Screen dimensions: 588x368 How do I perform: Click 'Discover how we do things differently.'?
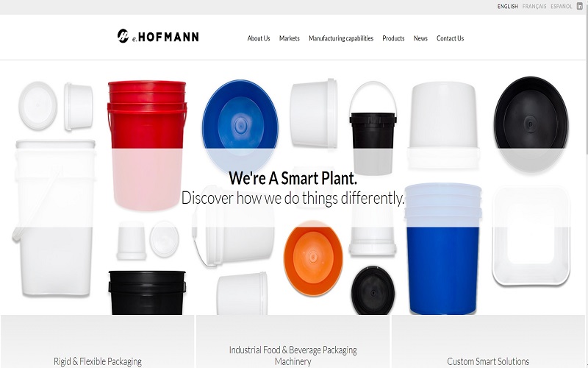click(x=293, y=198)
